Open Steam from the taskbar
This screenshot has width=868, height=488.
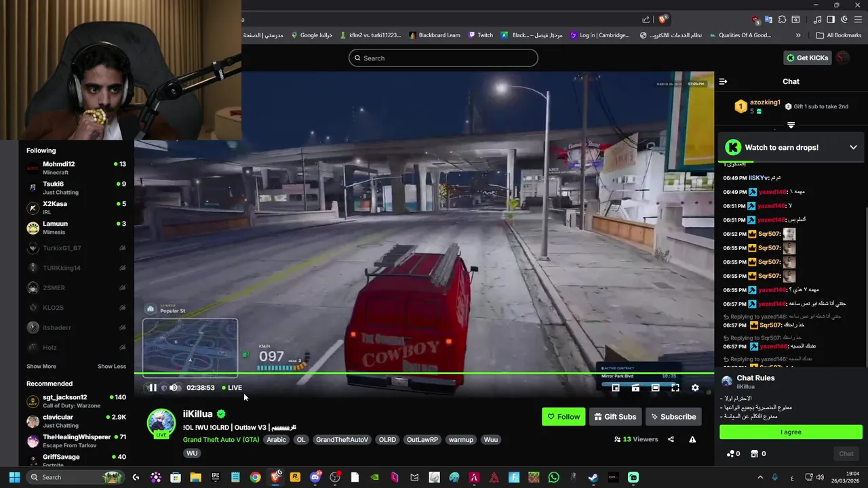(x=593, y=477)
